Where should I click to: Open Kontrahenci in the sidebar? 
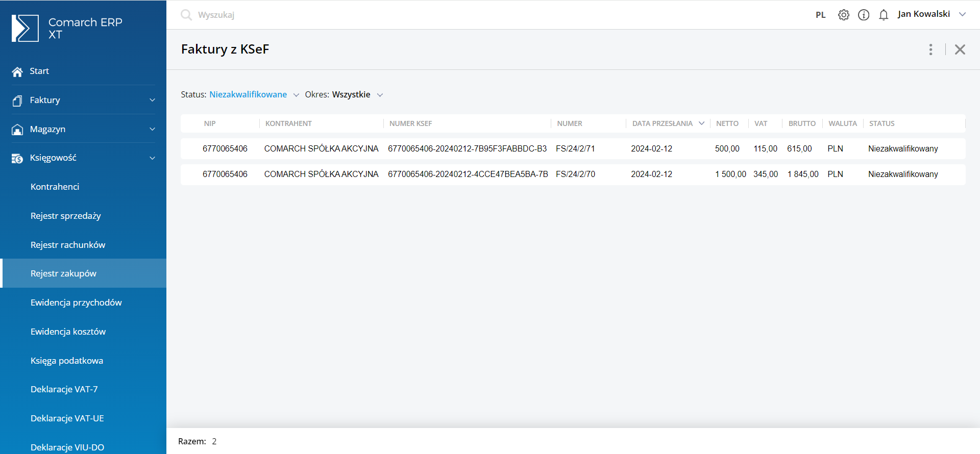[x=55, y=187]
